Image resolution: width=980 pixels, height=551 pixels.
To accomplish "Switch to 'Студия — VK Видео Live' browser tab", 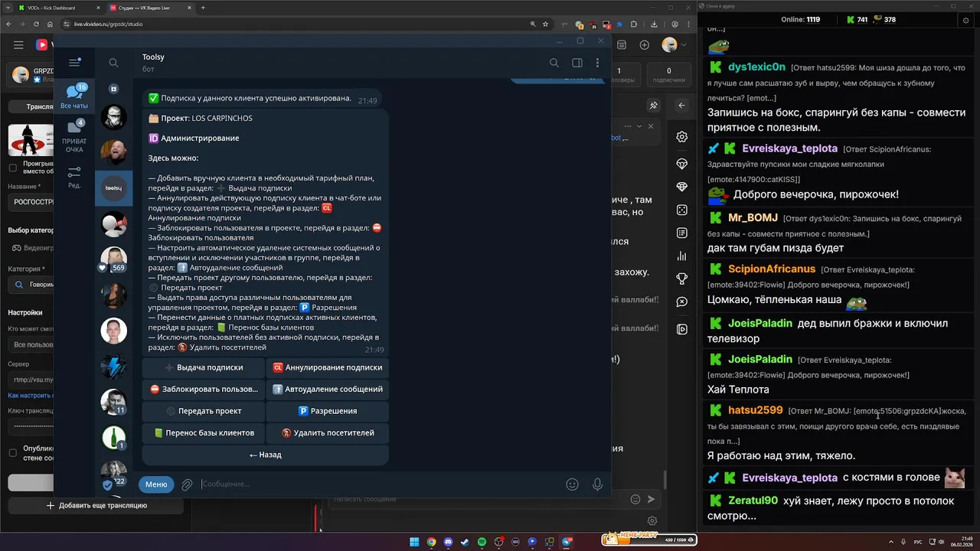I will (x=149, y=8).
